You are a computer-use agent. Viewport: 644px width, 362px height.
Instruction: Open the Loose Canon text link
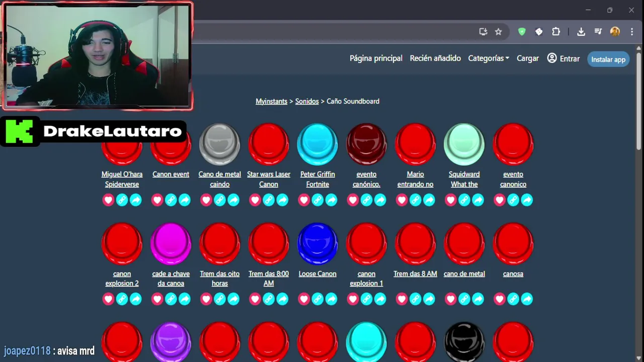pos(317,274)
